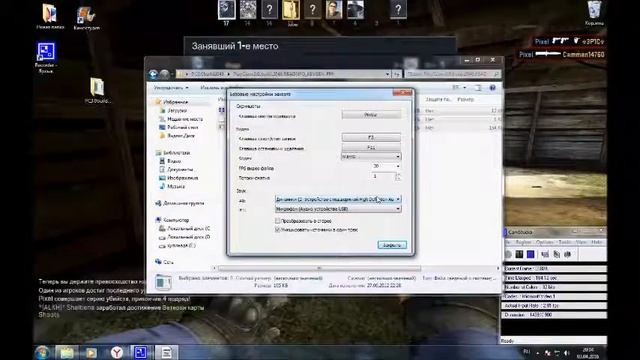Open the Region menu in CamStudio
The height and width of the screenshot is (360, 640).
pyautogui.click(x=524, y=242)
